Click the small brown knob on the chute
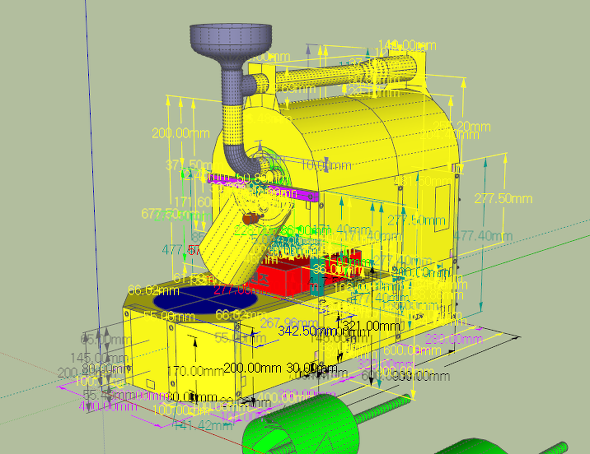This screenshot has width=590, height=454. (251, 218)
